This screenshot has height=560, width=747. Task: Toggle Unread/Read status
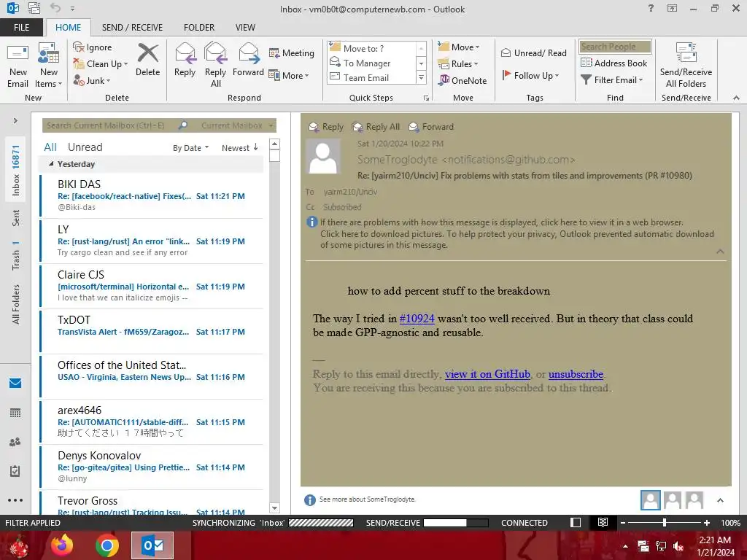click(x=533, y=52)
